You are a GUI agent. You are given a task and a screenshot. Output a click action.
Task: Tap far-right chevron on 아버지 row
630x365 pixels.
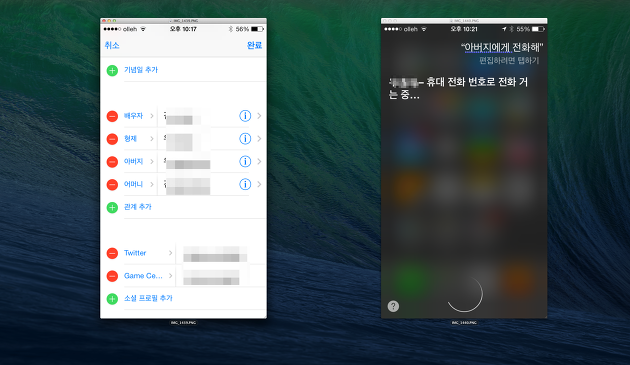point(259,162)
